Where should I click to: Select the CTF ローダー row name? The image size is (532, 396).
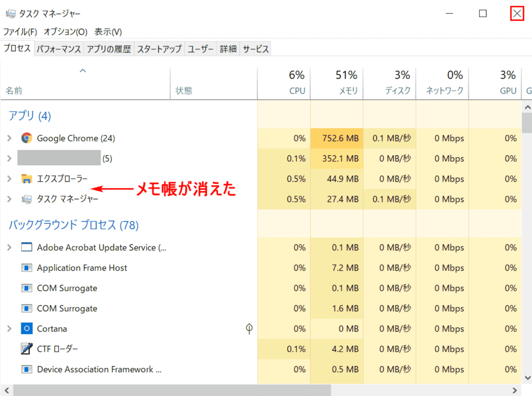pos(58,349)
